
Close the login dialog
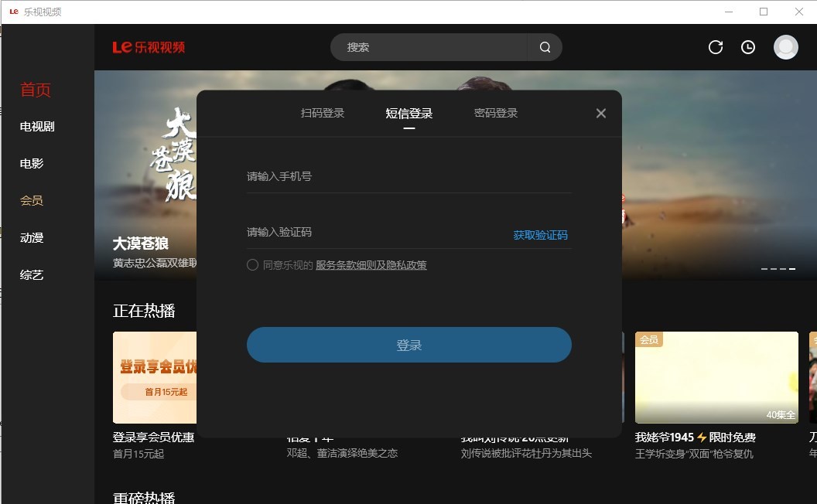click(x=601, y=113)
